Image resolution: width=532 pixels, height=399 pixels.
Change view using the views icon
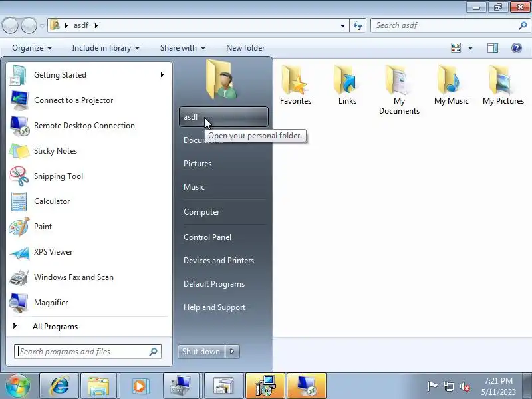[x=456, y=48]
